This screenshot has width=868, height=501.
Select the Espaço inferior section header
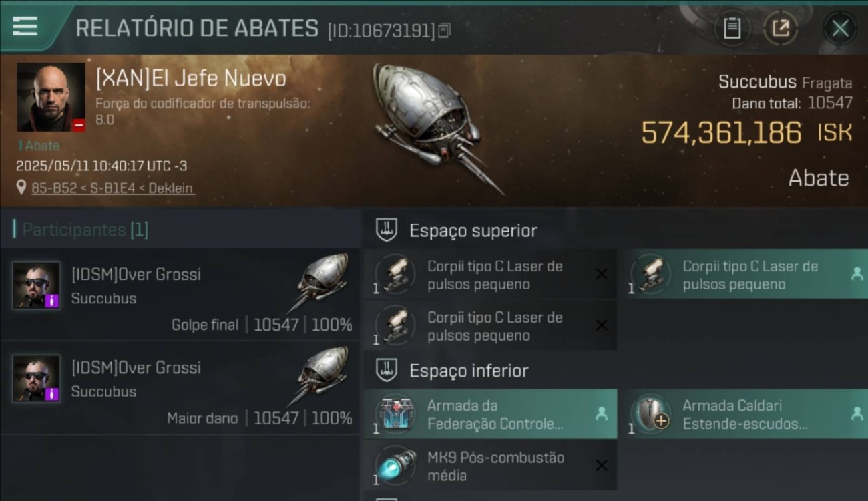[469, 371]
